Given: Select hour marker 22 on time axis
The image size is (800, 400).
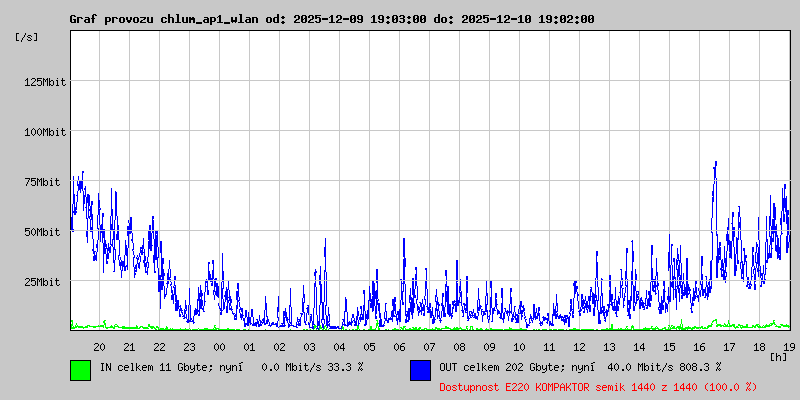Looking at the screenshot, I should 159,346.
